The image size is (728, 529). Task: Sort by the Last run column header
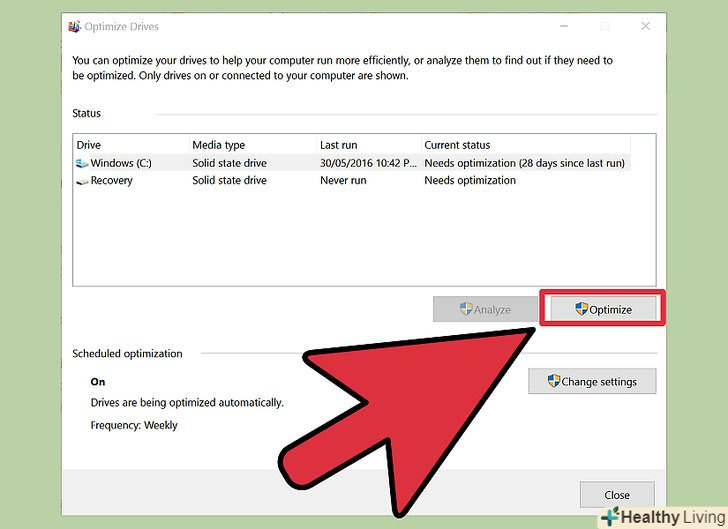(x=338, y=145)
